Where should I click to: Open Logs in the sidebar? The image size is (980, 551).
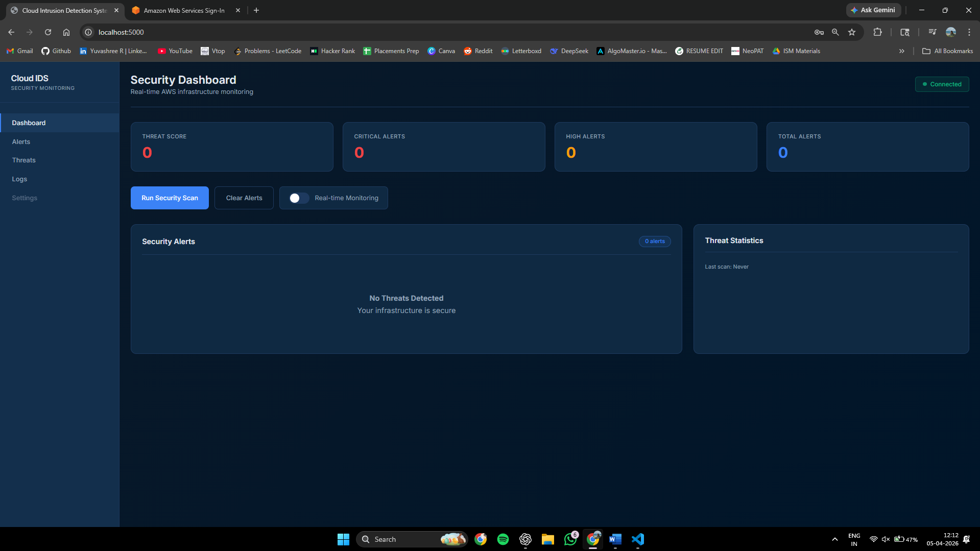(x=60, y=179)
